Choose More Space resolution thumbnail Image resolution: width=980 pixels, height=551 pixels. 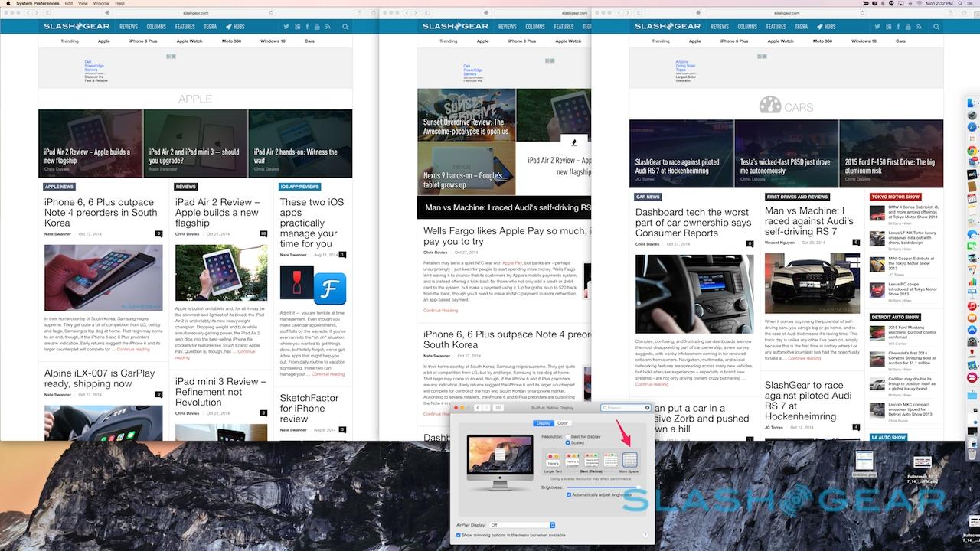click(629, 459)
